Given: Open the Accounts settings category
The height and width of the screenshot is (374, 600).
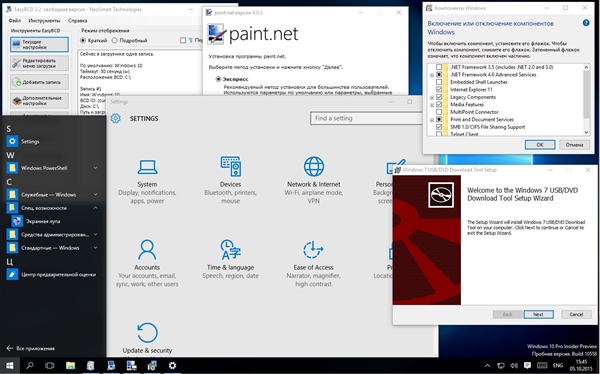Looking at the screenshot, I should point(147,263).
